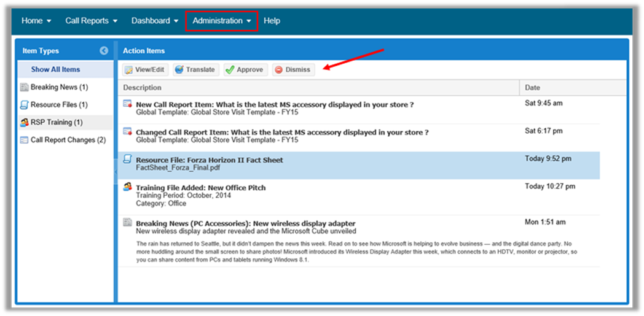
Task: Select Show All Items in sidebar
Action: coord(56,69)
